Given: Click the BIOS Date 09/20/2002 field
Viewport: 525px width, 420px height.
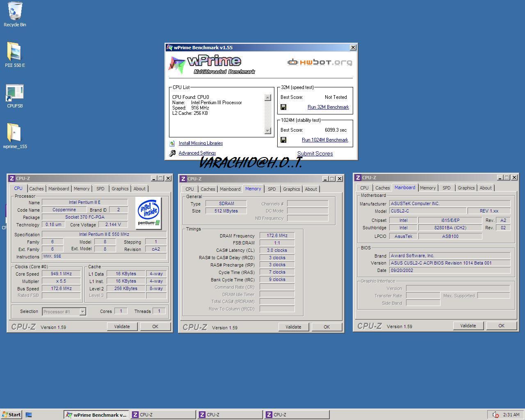Looking at the screenshot, I should pyautogui.click(x=450, y=271).
